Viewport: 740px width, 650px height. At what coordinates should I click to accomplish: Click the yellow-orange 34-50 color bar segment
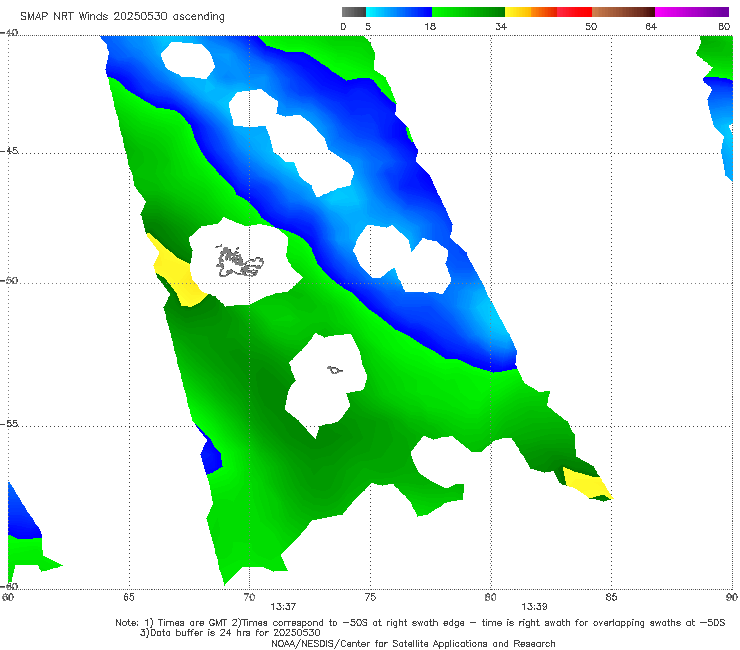click(548, 12)
